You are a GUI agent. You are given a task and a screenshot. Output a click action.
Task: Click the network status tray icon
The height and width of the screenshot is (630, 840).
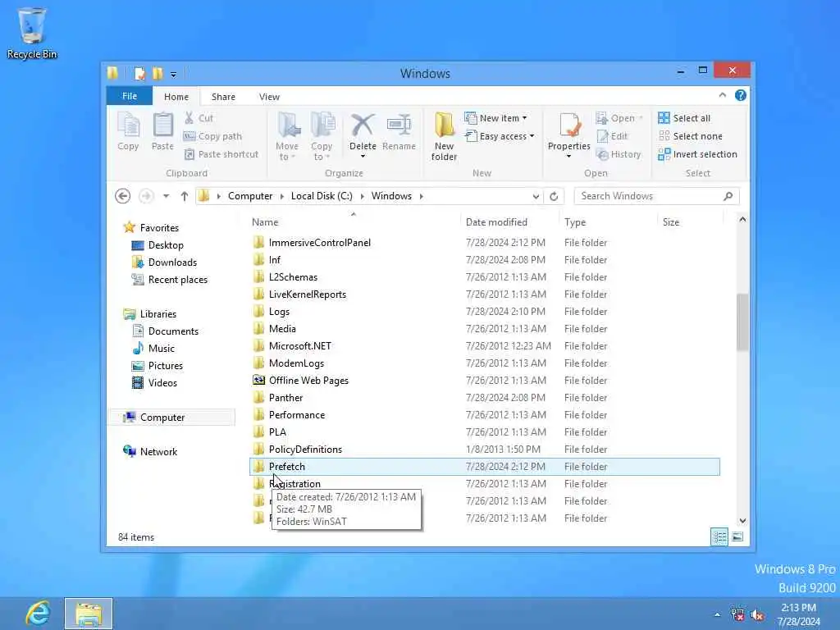[x=737, y=614]
